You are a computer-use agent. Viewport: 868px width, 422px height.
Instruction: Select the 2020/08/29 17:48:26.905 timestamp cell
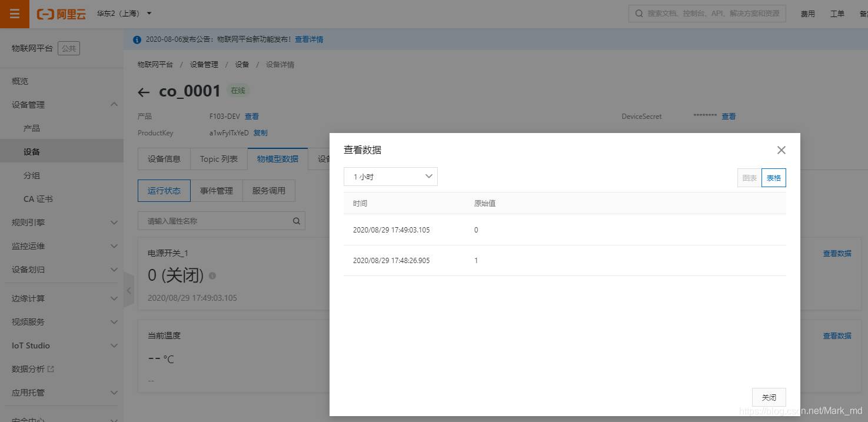391,261
